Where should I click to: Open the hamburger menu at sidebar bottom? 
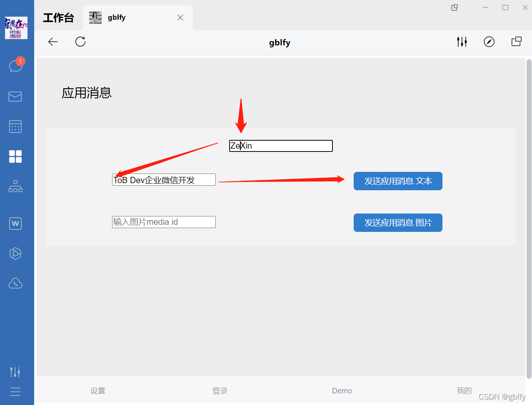click(15, 392)
